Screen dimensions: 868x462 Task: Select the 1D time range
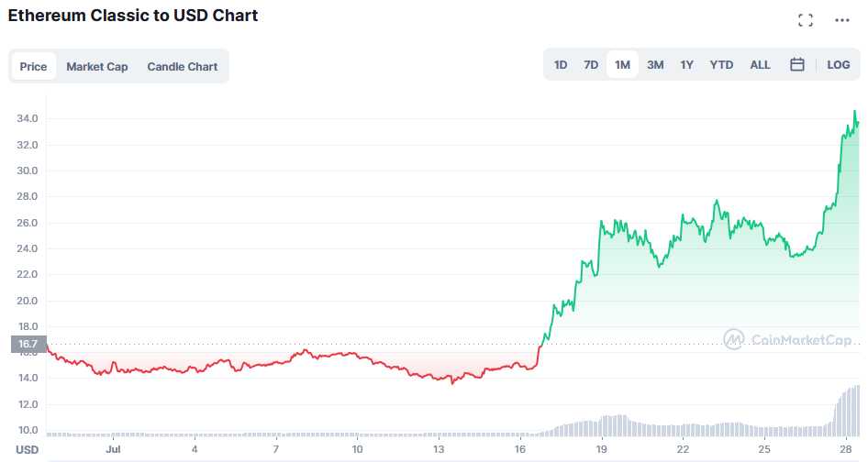[561, 65]
